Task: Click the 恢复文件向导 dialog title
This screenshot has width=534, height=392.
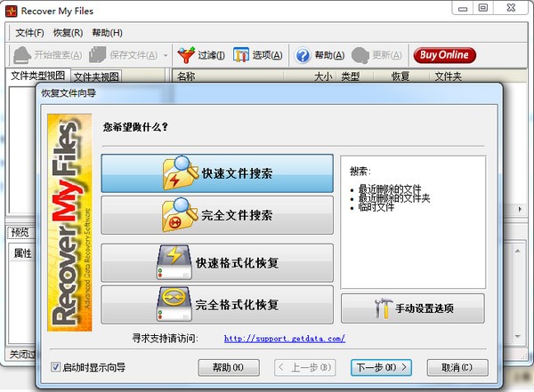Action: point(69,93)
